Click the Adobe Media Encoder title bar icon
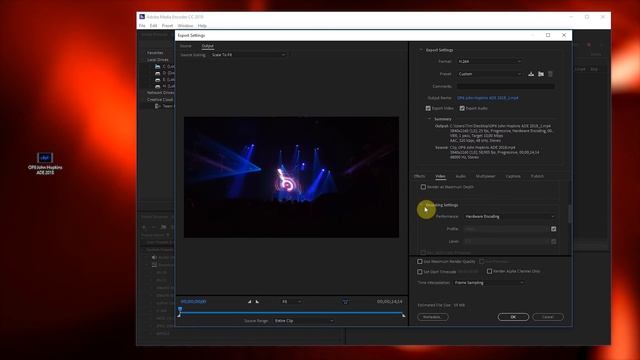This screenshot has width=640, height=360. point(142,17)
